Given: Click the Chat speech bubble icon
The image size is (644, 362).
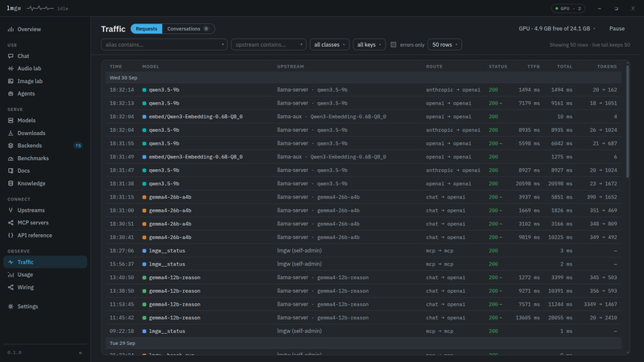Looking at the screenshot, I should click(x=10, y=56).
